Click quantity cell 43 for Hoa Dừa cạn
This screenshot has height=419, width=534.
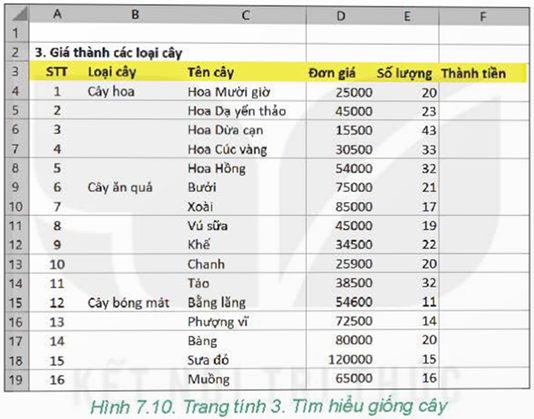coord(428,130)
